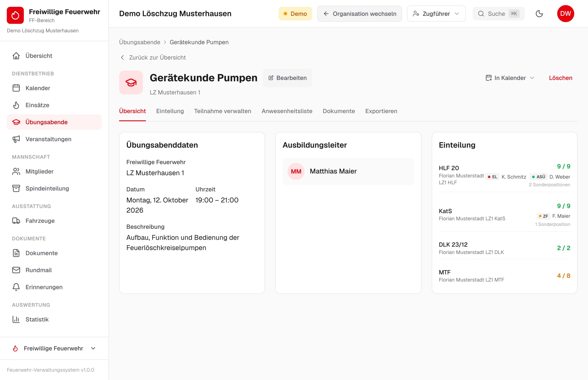The width and height of the screenshot is (588, 380).
Task: Open Veranstaltungen megaphone icon
Action: [16, 139]
